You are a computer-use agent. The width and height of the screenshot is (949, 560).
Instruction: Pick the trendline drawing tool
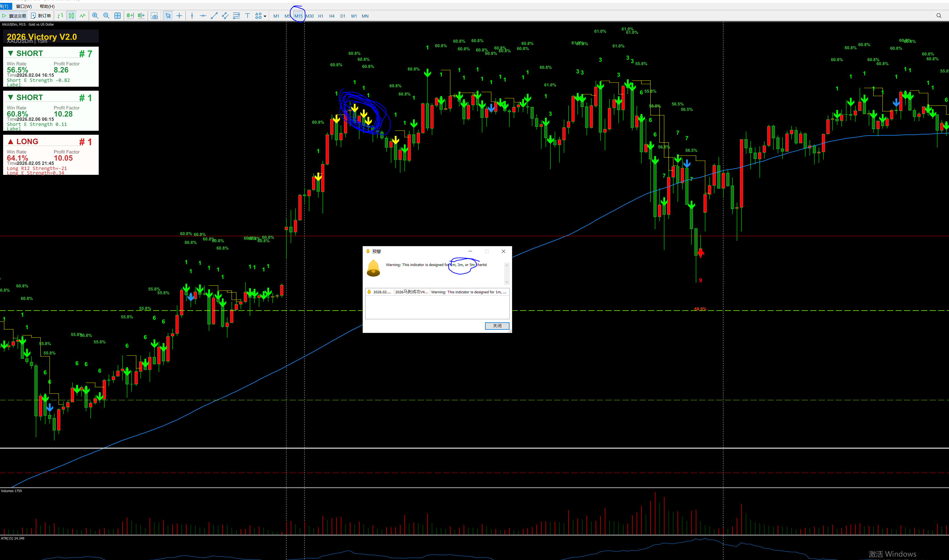click(214, 16)
